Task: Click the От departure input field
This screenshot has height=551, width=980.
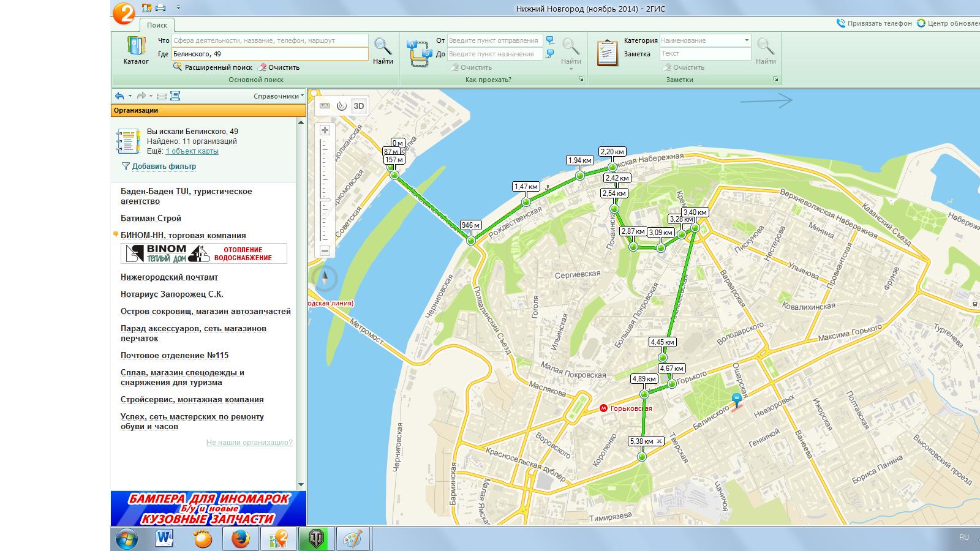Action: pyautogui.click(x=495, y=40)
